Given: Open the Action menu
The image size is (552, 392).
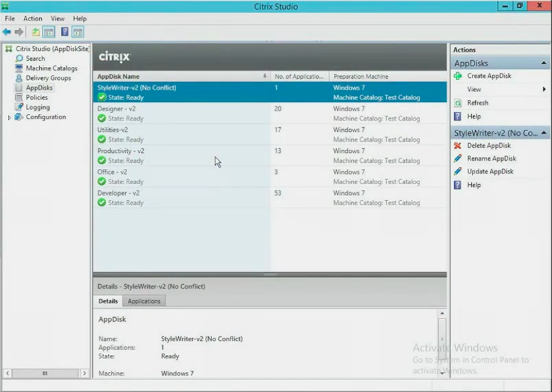Looking at the screenshot, I should 32,19.
